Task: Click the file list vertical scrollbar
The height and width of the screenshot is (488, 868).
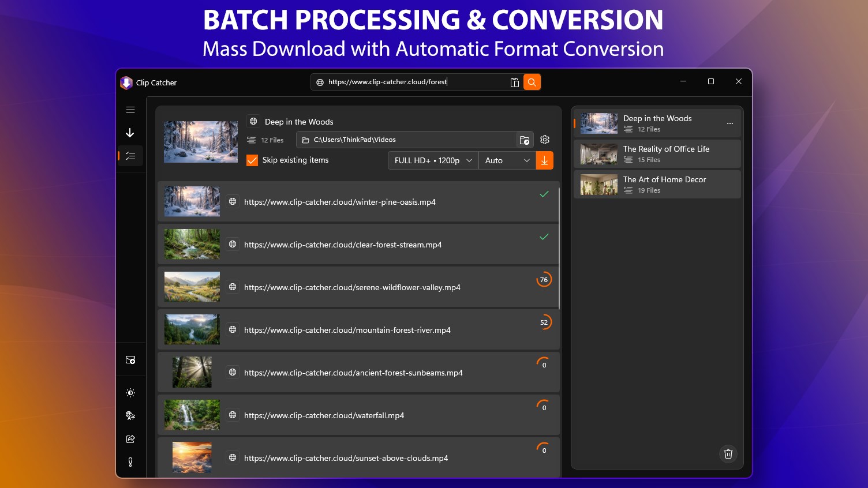Action: [x=559, y=248]
